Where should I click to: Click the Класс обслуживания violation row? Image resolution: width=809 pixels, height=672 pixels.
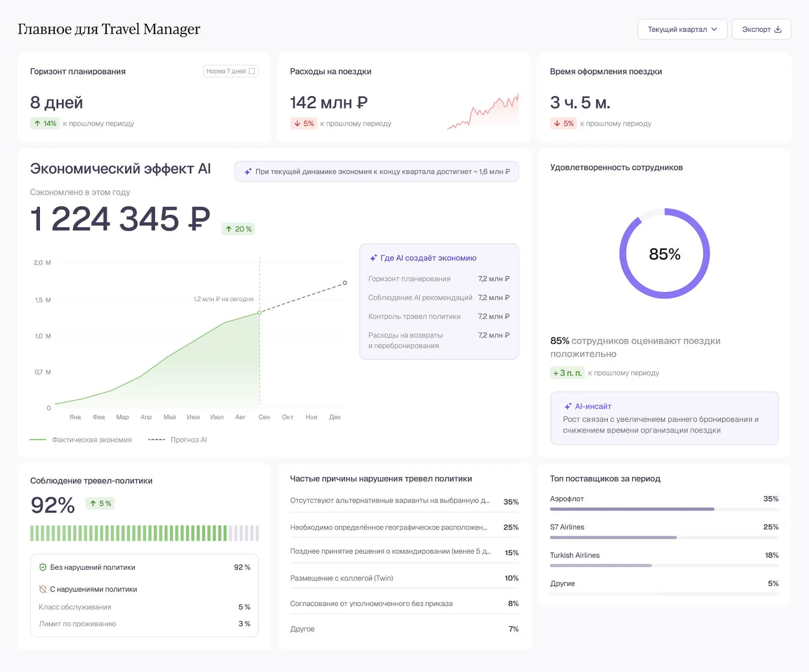pyautogui.click(x=145, y=607)
